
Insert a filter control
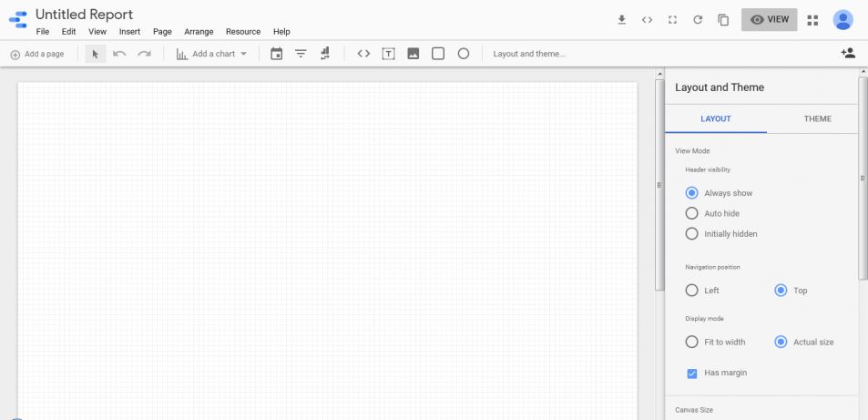tap(301, 54)
